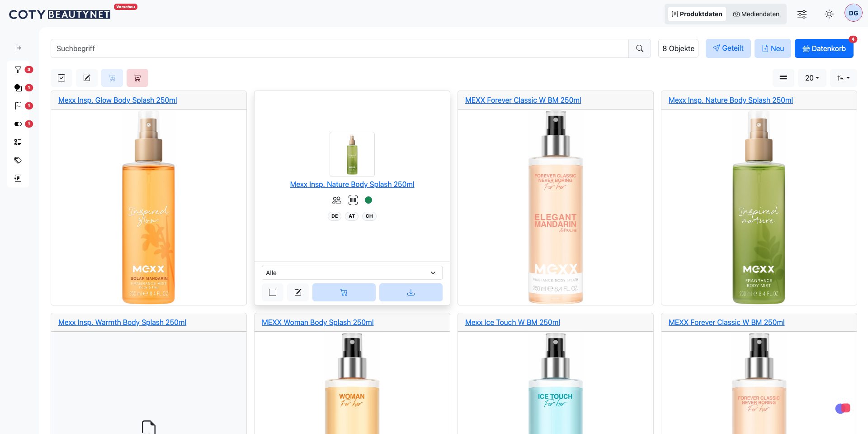Select all objects with toolbar checkbox
Screen dimensions: 868x434
[x=61, y=78]
